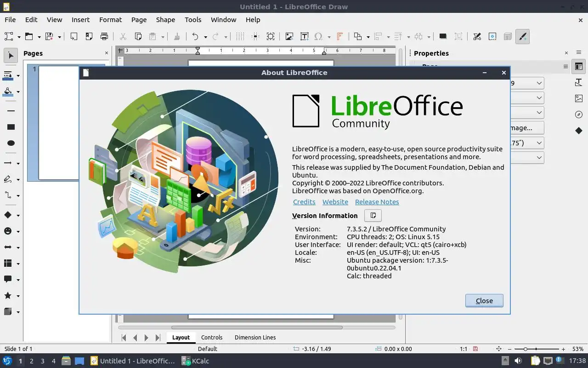The width and height of the screenshot is (588, 368).
Task: Click the Zoom & Pan icon
Action: click(271, 36)
